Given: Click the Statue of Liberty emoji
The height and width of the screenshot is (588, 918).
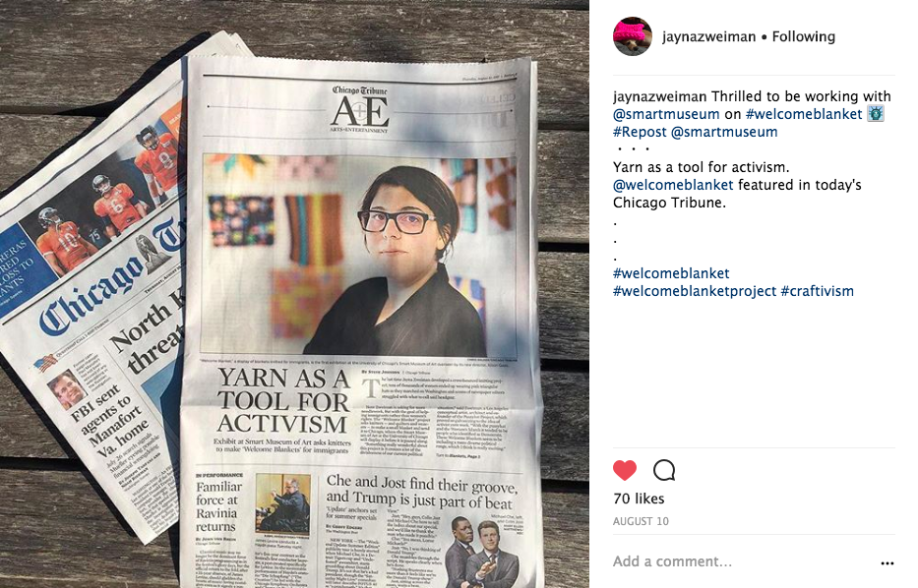Looking at the screenshot, I should coord(876,113).
